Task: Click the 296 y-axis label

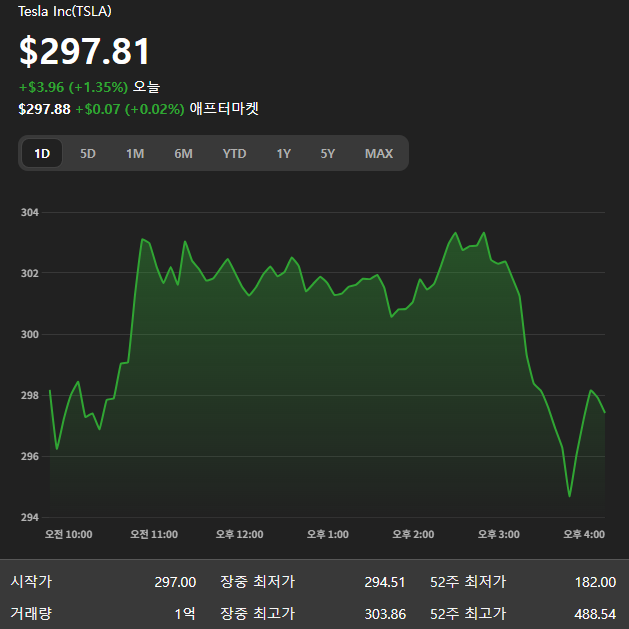Action: coord(30,456)
